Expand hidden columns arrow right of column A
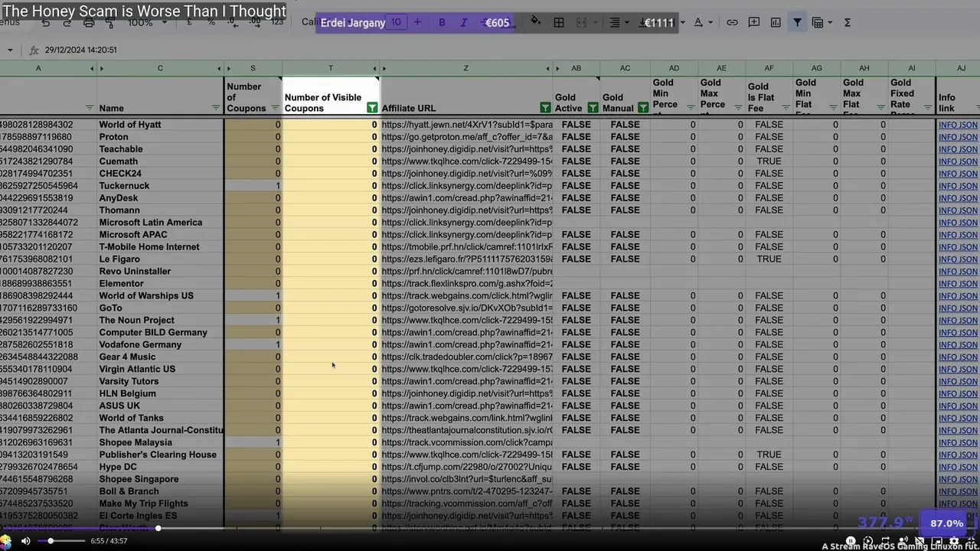The image size is (980, 551). (92, 69)
